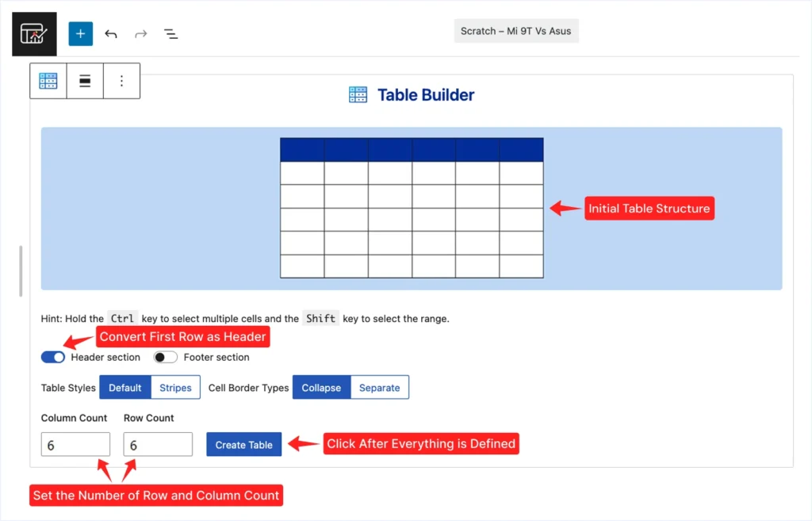This screenshot has width=812, height=521.
Task: Click the left-edge vertical scrollbar
Action: [x=21, y=271]
